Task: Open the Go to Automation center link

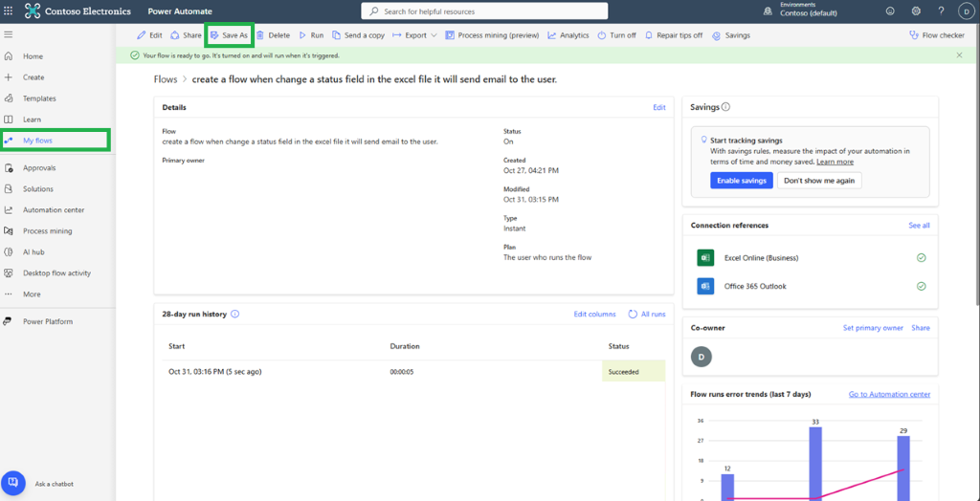Action: (889, 394)
